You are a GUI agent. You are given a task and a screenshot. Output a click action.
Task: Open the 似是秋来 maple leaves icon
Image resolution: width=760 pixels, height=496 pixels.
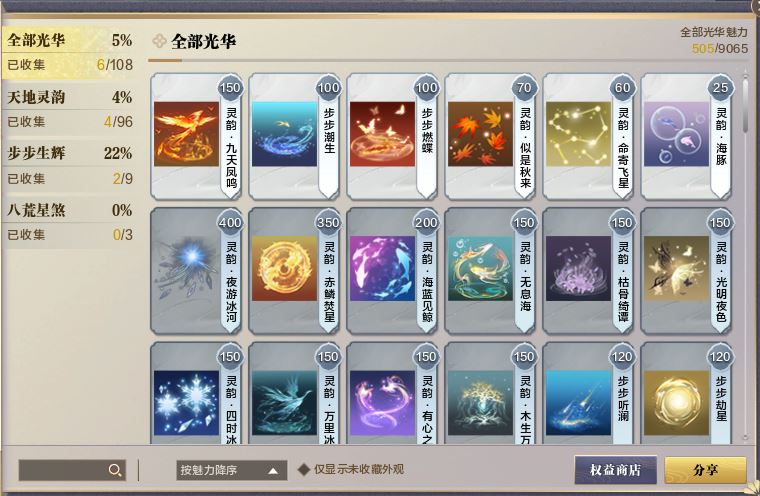coord(480,134)
